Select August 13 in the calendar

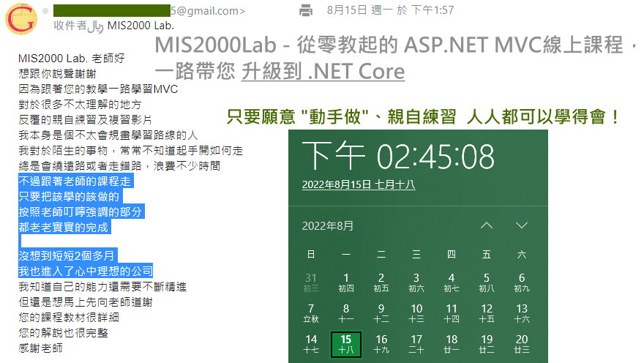coord(522,313)
